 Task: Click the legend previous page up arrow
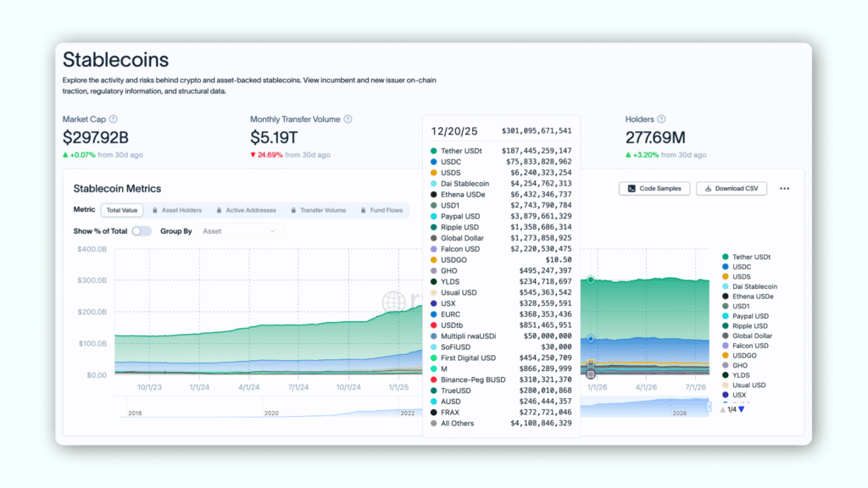pos(722,409)
